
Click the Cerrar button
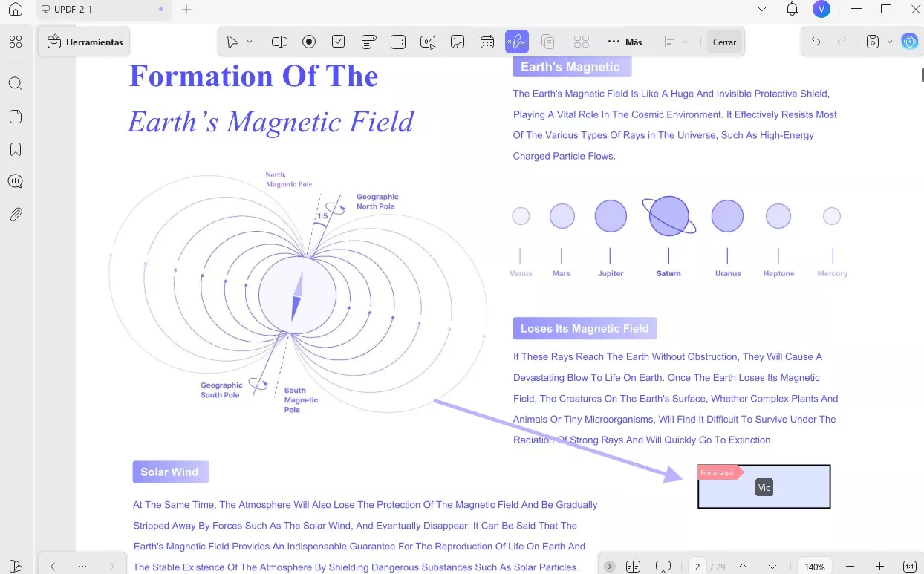(x=724, y=42)
